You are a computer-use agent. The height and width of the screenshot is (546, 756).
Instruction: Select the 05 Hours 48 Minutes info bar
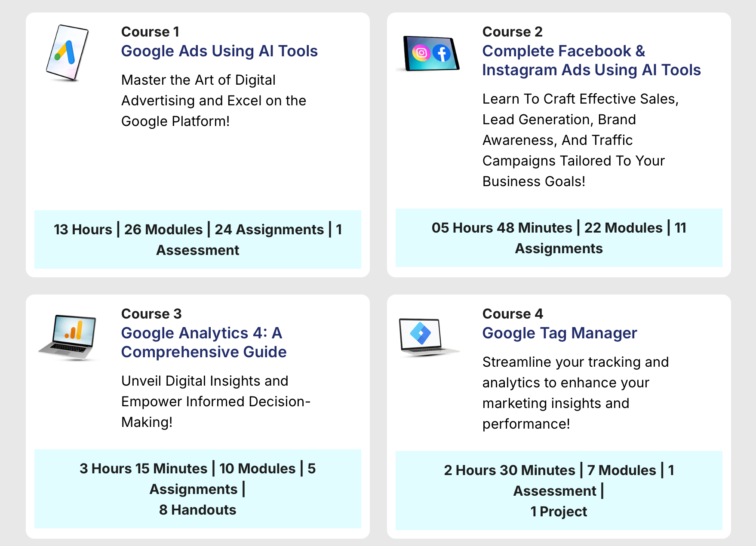(x=559, y=238)
